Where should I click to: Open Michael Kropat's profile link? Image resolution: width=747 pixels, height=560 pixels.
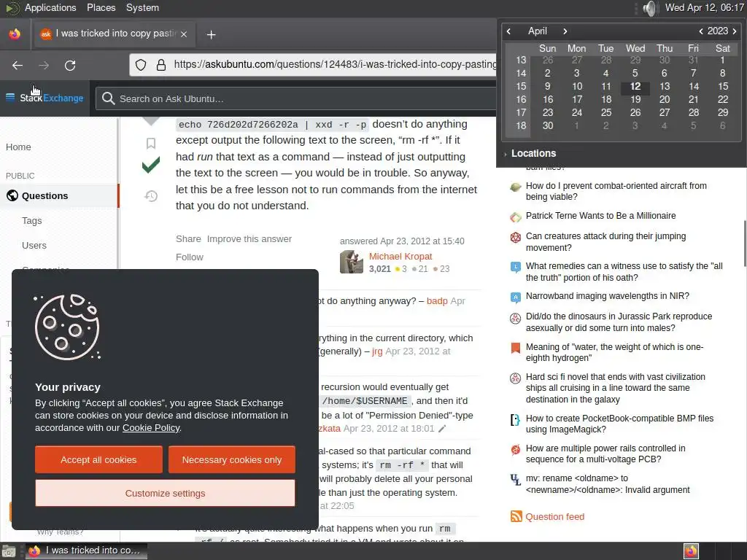point(400,256)
